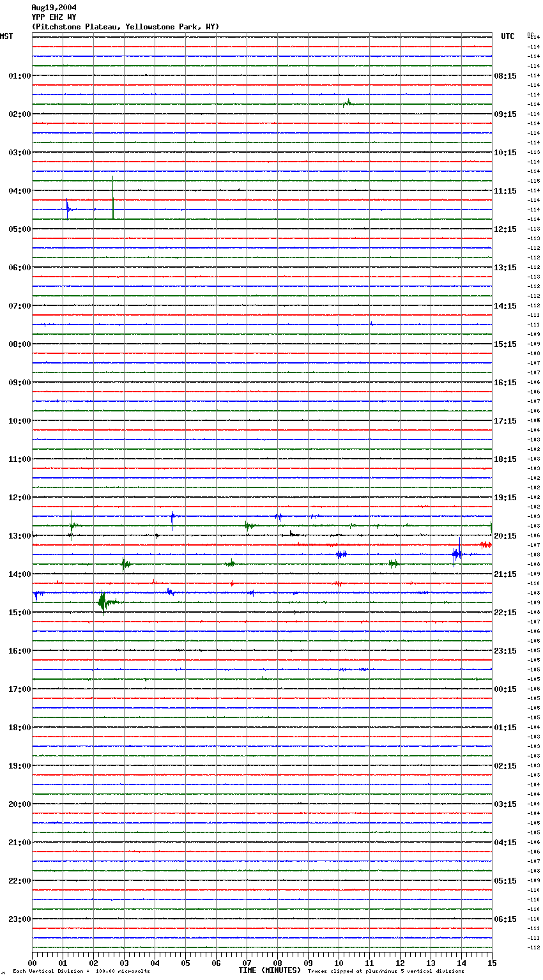Click the date heading "Aug19,2004"
The image size is (543, 980).
54,8
